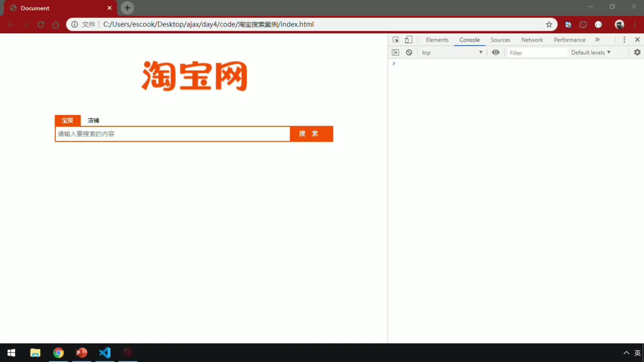The width and height of the screenshot is (644, 362).
Task: Open the Windows Start menu
Action: click(x=11, y=353)
